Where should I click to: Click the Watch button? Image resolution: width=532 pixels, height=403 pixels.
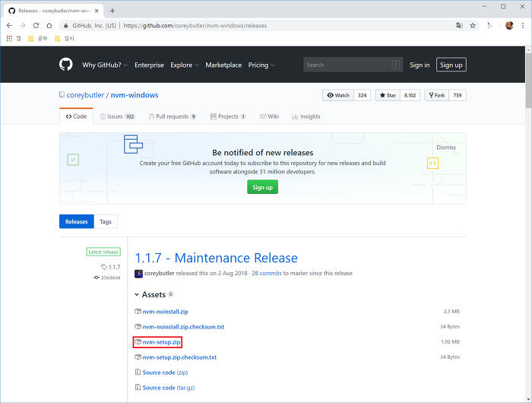coord(338,95)
